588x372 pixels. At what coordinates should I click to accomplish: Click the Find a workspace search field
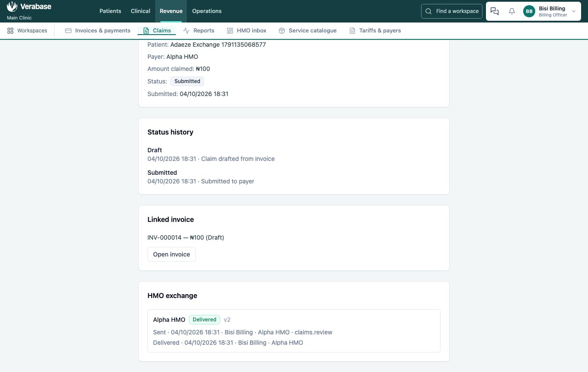click(452, 11)
